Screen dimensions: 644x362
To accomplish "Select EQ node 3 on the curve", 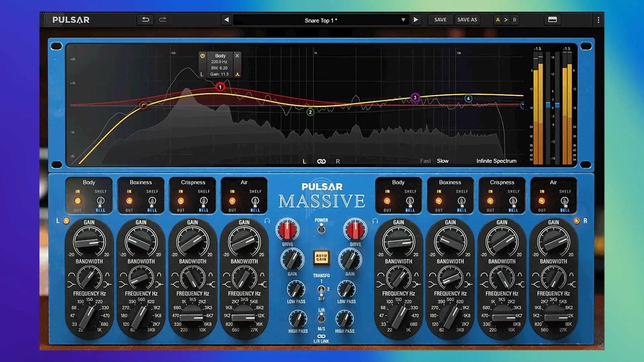I will [415, 98].
